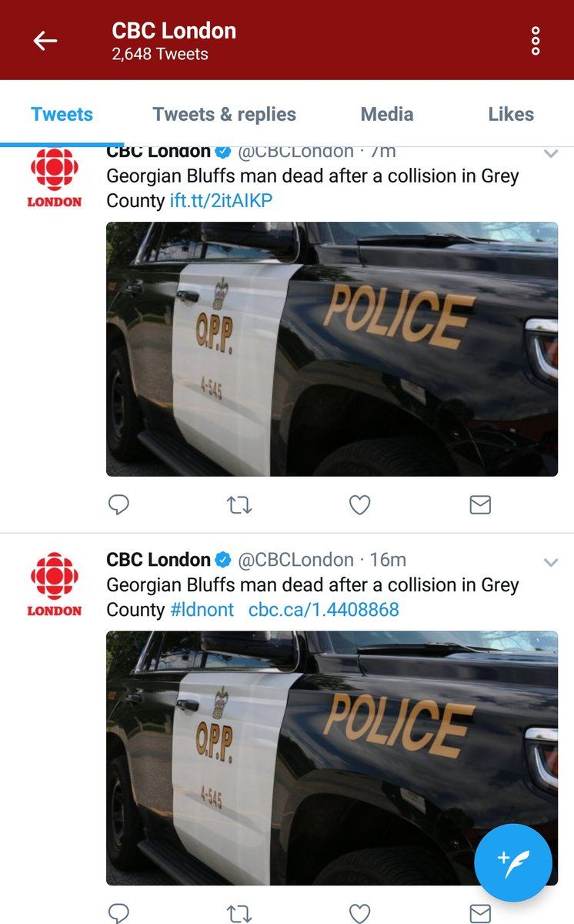
Task: Retweet the 16m-old CBC London tweet
Action: tap(239, 913)
